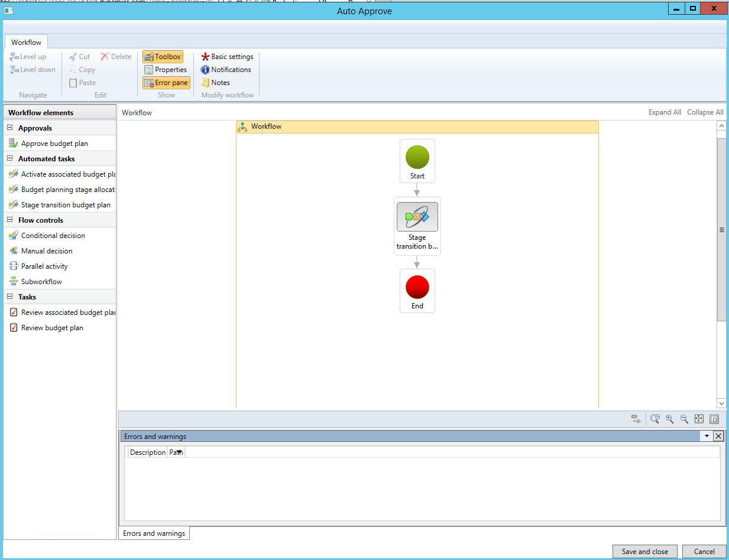Select the Approve budget plan element icon
729x560 pixels.
(x=14, y=144)
